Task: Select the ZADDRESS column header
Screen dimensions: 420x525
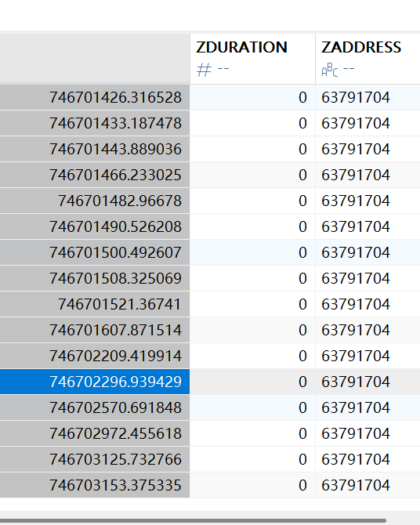Action: (367, 59)
